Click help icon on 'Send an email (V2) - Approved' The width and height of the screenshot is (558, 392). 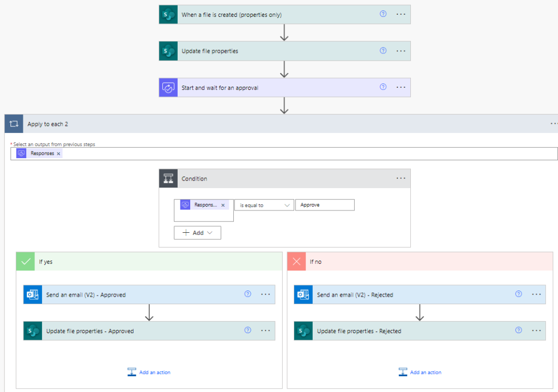point(248,294)
